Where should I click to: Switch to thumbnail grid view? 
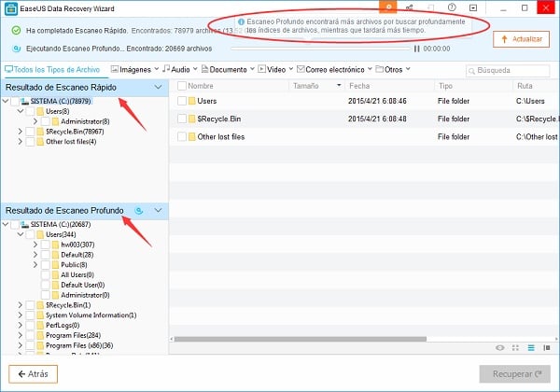tap(515, 348)
